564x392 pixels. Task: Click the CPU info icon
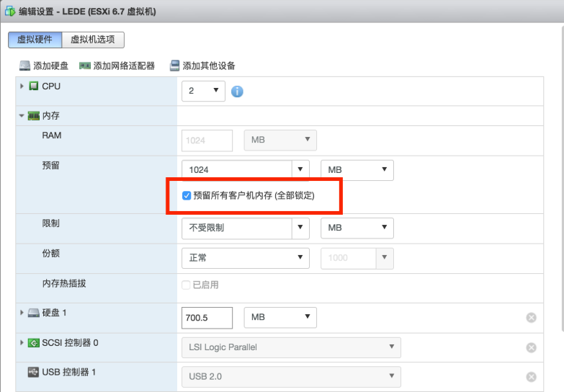(x=237, y=92)
